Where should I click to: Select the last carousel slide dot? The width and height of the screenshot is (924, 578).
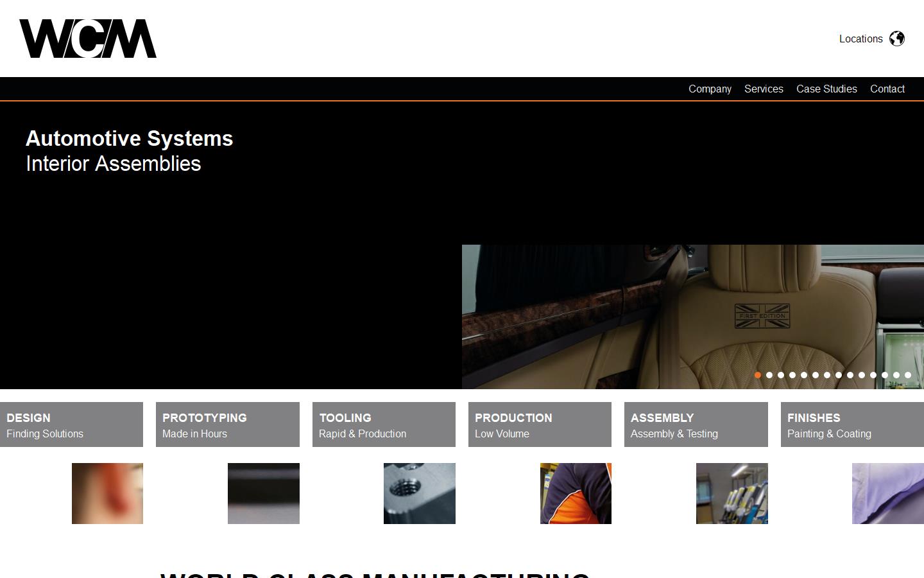(x=908, y=375)
